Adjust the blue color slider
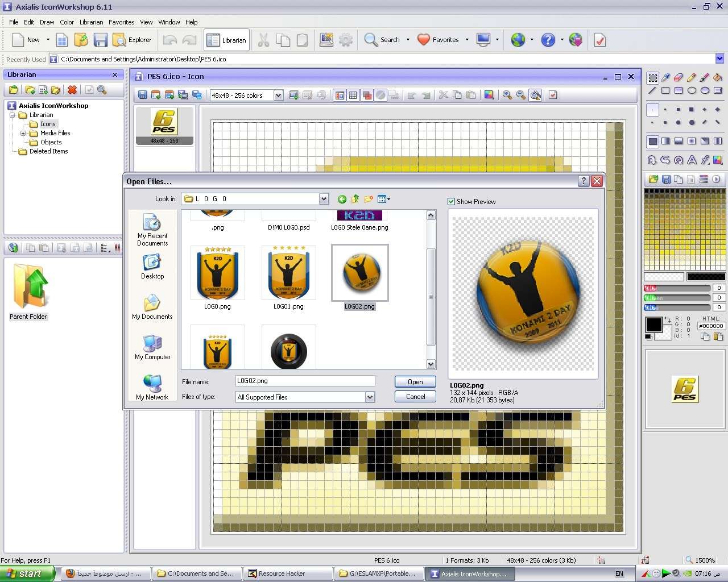 pos(677,307)
